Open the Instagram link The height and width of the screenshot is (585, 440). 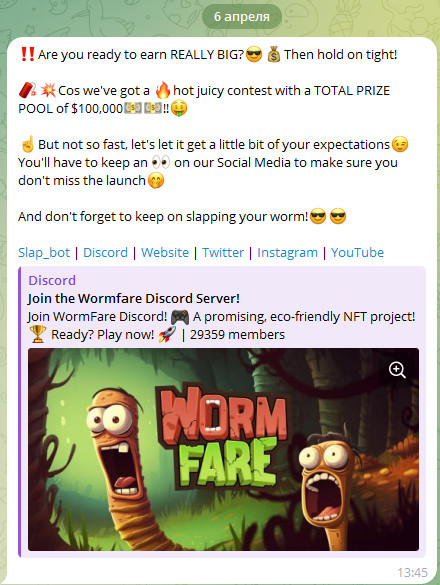click(287, 253)
